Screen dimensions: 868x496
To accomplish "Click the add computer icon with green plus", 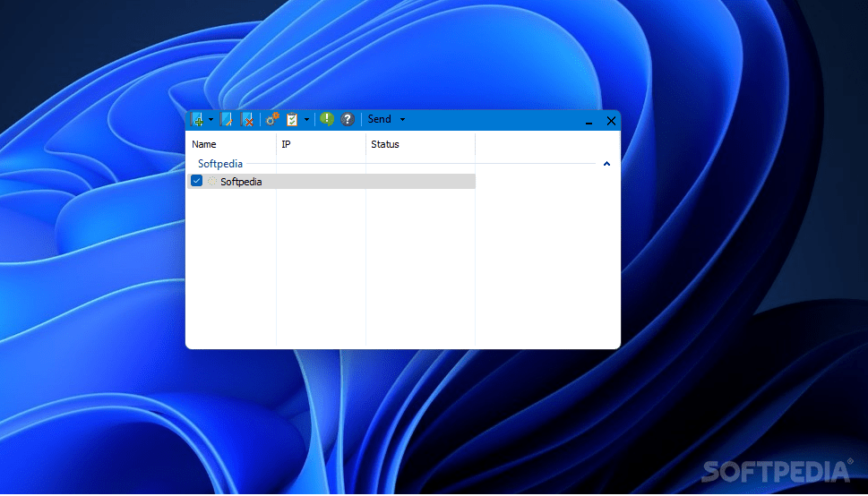I will click(197, 120).
